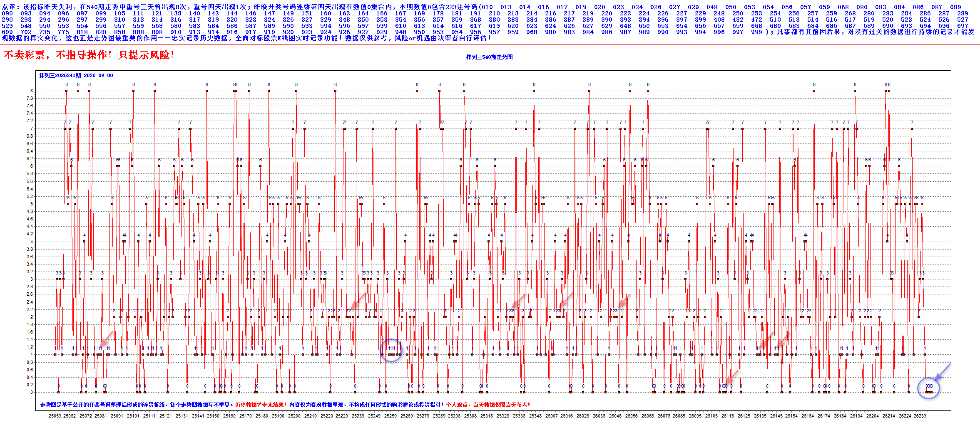Select number 999 ending the top list
The height and width of the screenshot is (430, 980).
pos(756,32)
